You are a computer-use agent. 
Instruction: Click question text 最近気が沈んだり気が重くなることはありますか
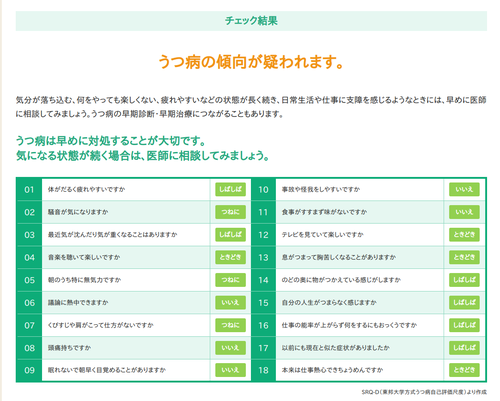pyautogui.click(x=112, y=235)
